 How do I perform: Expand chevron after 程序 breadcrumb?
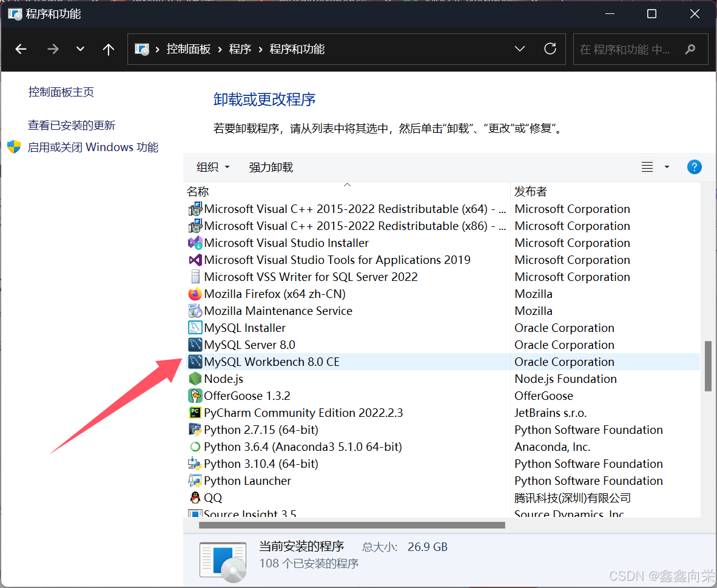(x=261, y=49)
